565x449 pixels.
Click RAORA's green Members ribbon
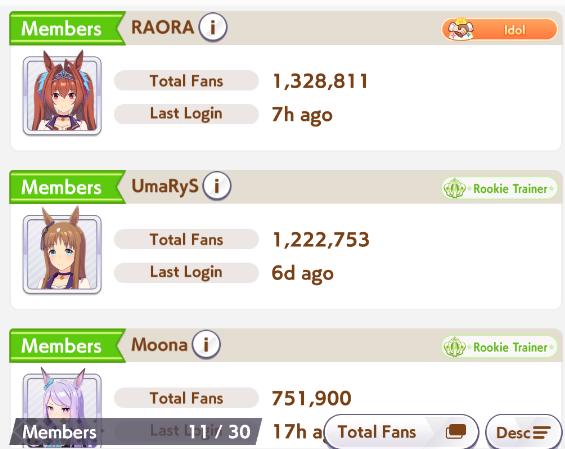click(x=67, y=28)
